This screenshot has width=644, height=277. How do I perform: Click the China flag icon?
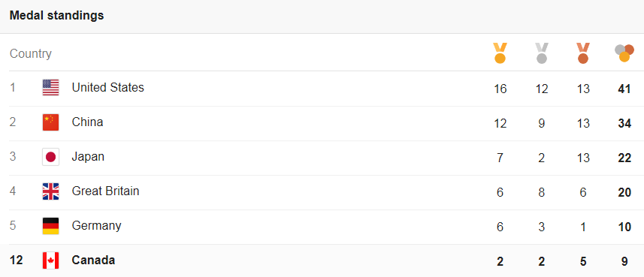[50, 122]
